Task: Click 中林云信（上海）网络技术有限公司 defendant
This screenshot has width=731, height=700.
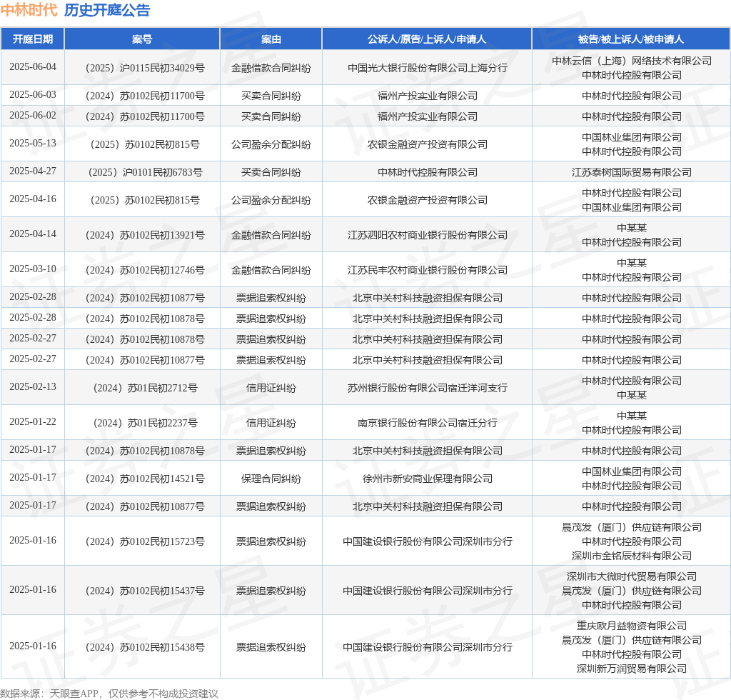Action: tap(631, 61)
